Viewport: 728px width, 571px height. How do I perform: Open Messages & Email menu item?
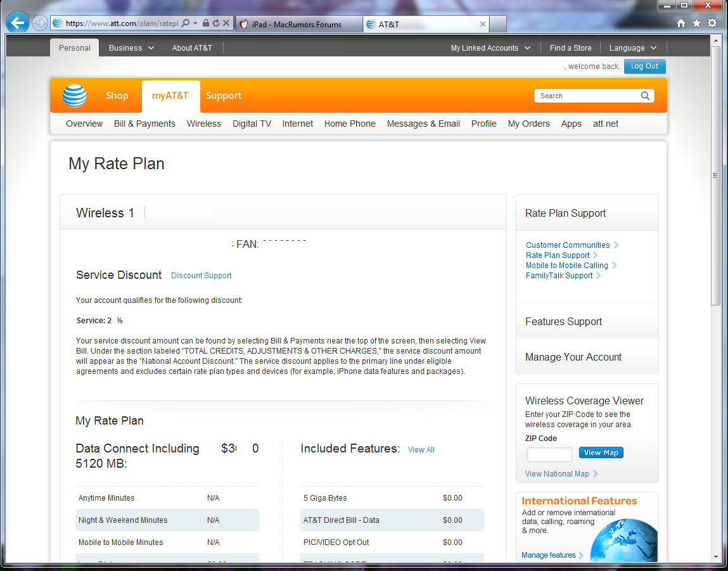click(423, 124)
